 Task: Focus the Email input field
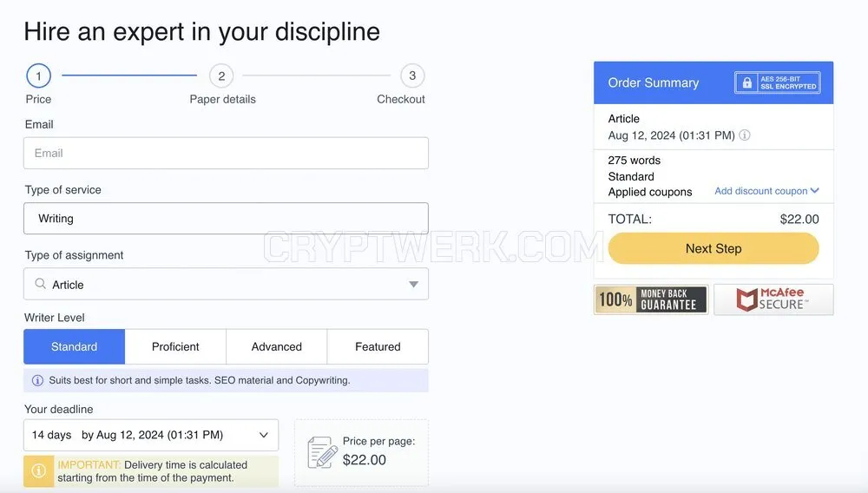click(226, 154)
